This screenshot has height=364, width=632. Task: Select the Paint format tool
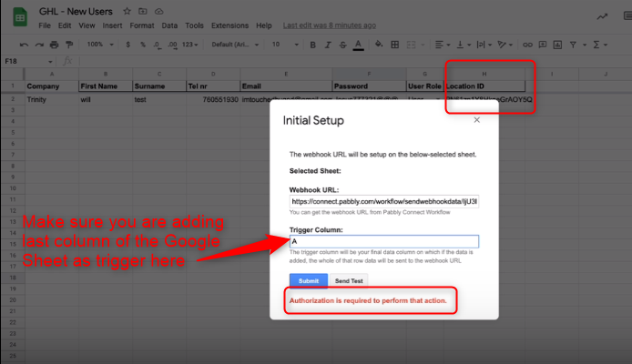(x=69, y=45)
